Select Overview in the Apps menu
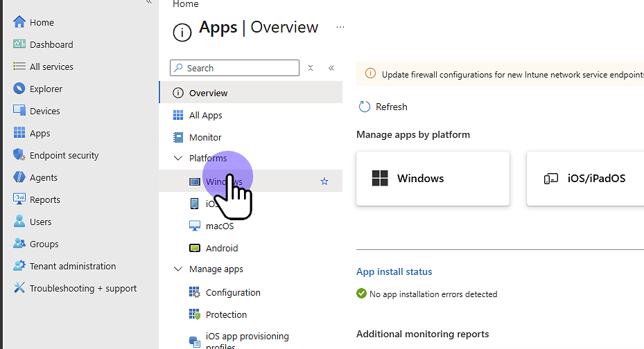Image resolution: width=644 pixels, height=349 pixels. [x=251, y=92]
